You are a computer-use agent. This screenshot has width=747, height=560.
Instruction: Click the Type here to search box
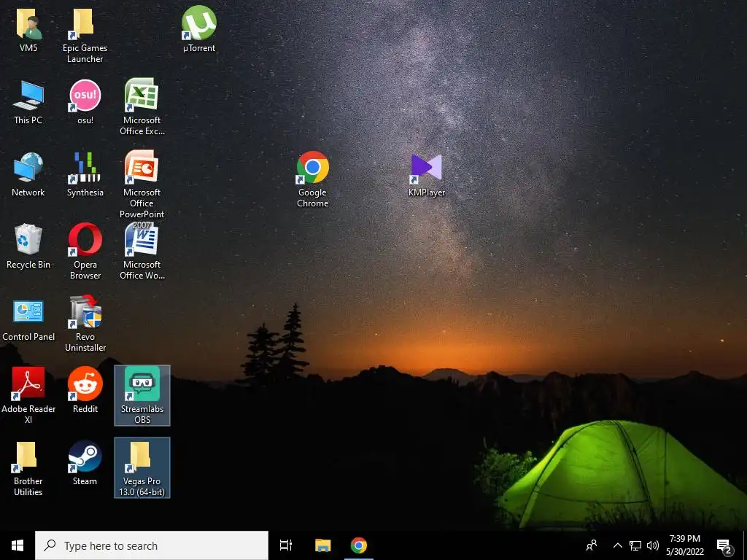click(x=152, y=545)
